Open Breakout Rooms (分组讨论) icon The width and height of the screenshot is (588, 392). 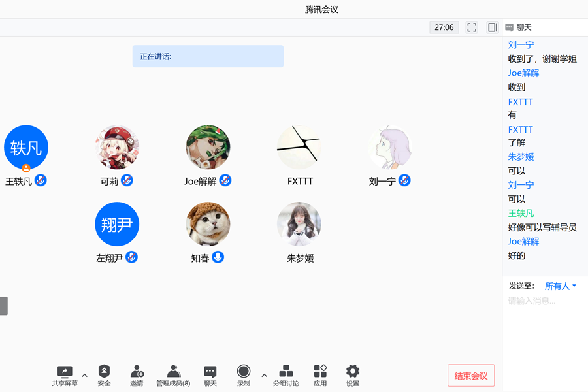(286, 372)
